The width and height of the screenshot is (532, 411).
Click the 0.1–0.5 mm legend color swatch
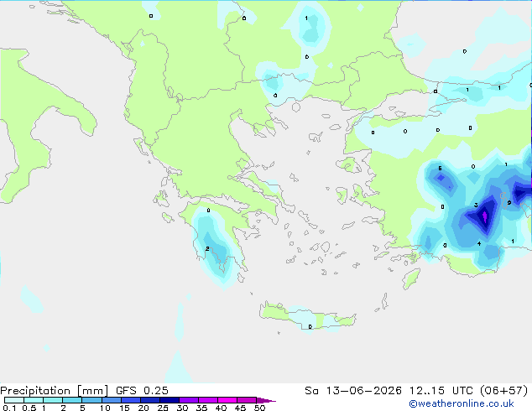14,400
